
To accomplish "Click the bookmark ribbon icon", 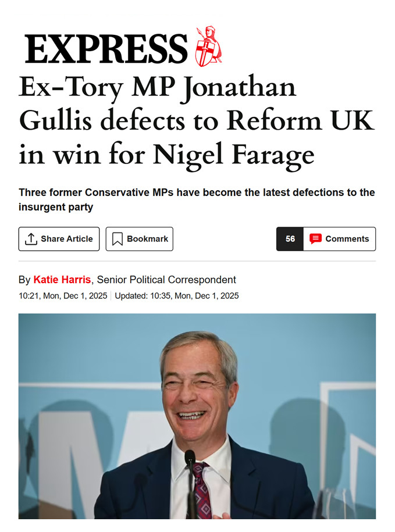I will point(118,239).
